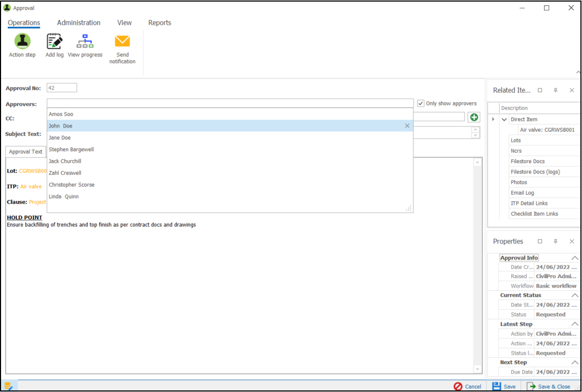Select Photos in Related Items

click(518, 182)
